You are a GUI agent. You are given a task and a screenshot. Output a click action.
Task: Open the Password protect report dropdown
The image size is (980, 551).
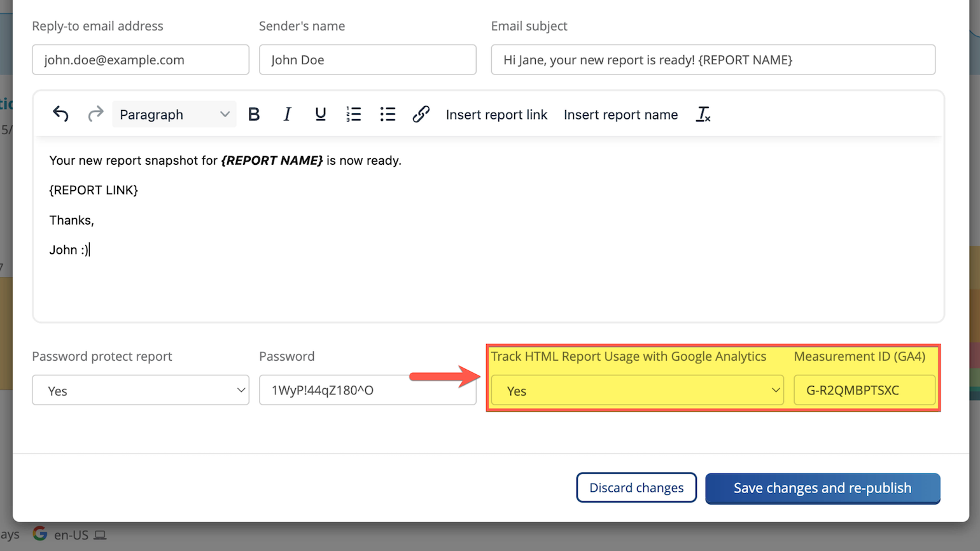pyautogui.click(x=140, y=390)
